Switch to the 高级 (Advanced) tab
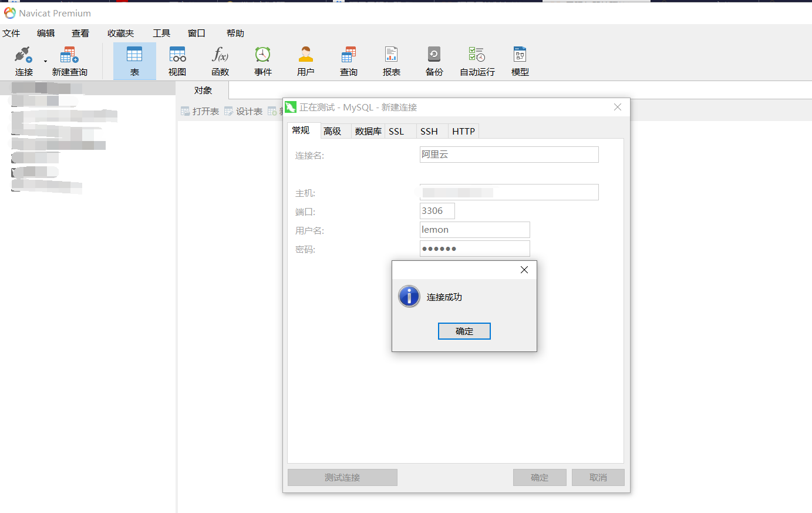Viewport: 812px width, 513px height. pos(332,131)
